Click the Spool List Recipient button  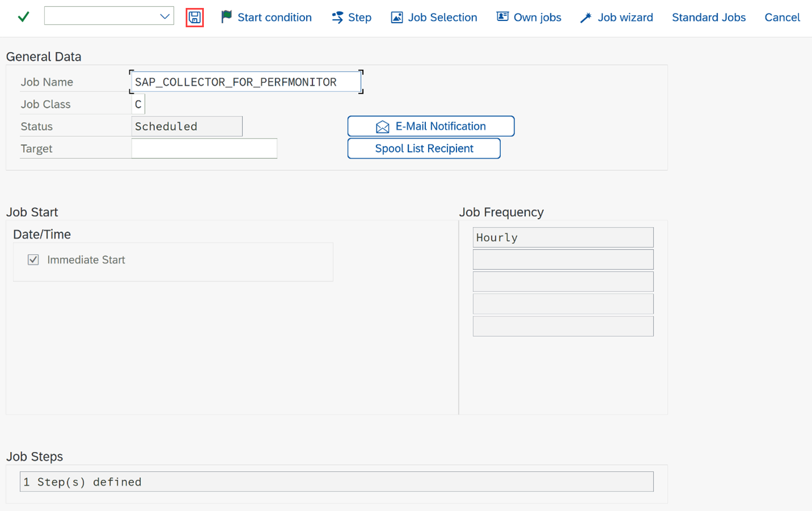pyautogui.click(x=424, y=148)
